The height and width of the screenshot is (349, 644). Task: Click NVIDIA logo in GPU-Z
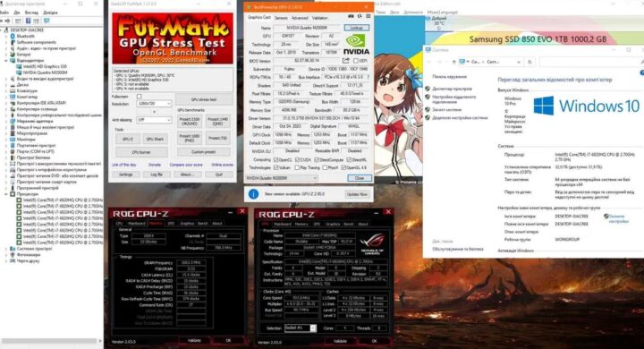(356, 45)
